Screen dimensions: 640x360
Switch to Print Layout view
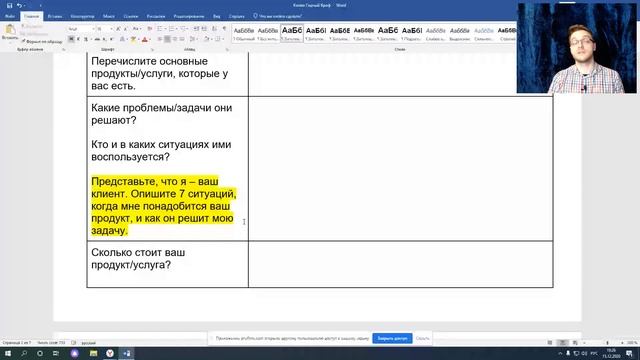562,343
